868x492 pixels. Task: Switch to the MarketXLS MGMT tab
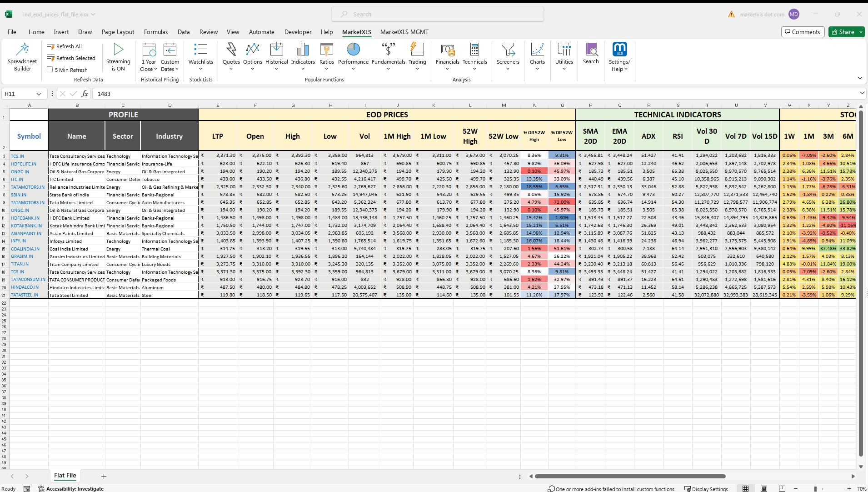click(404, 32)
